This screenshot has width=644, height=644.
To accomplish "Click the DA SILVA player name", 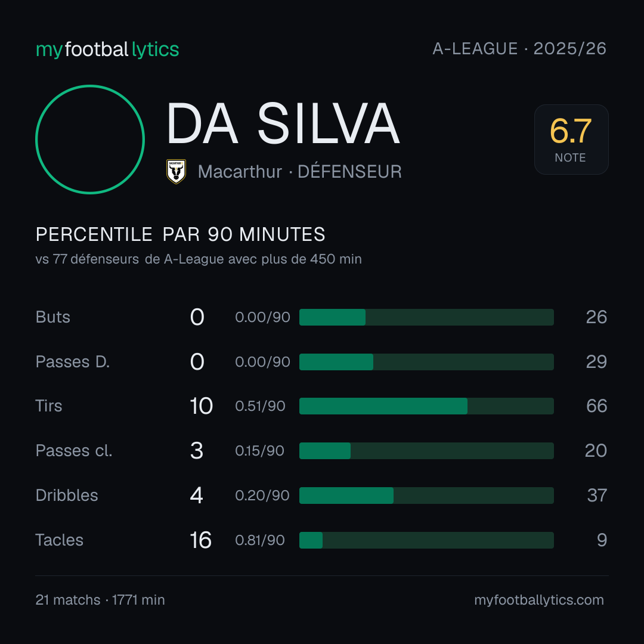I will click(283, 123).
